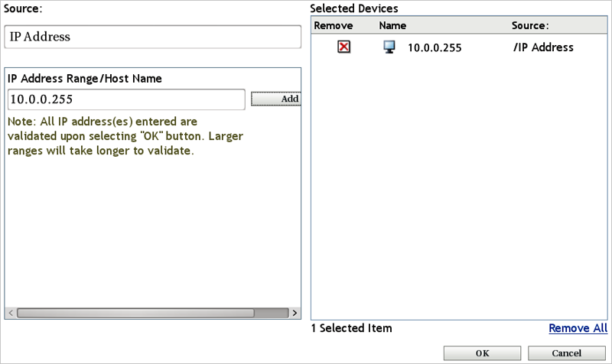612x364 pixels.
Task: Confirm the selection with OK
Action: click(x=482, y=353)
